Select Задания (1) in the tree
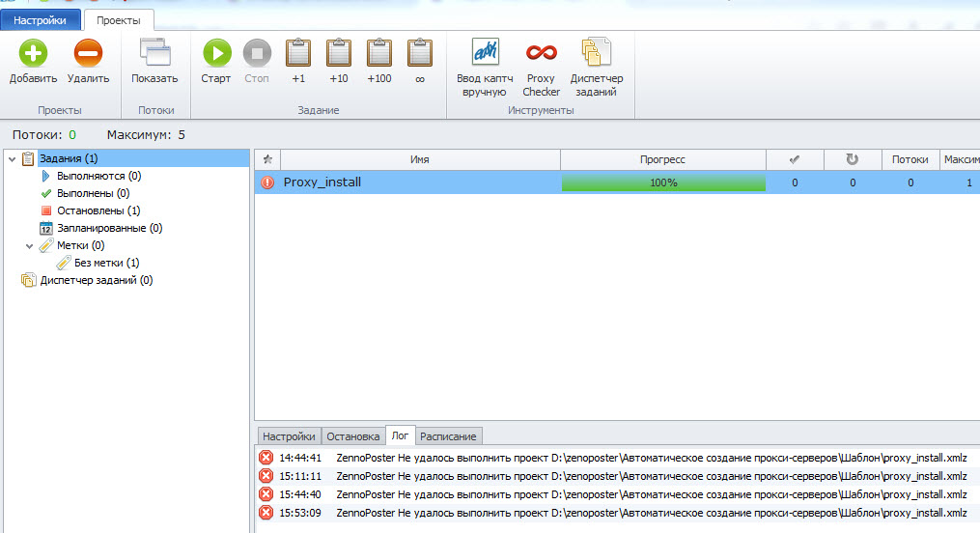 (69, 158)
